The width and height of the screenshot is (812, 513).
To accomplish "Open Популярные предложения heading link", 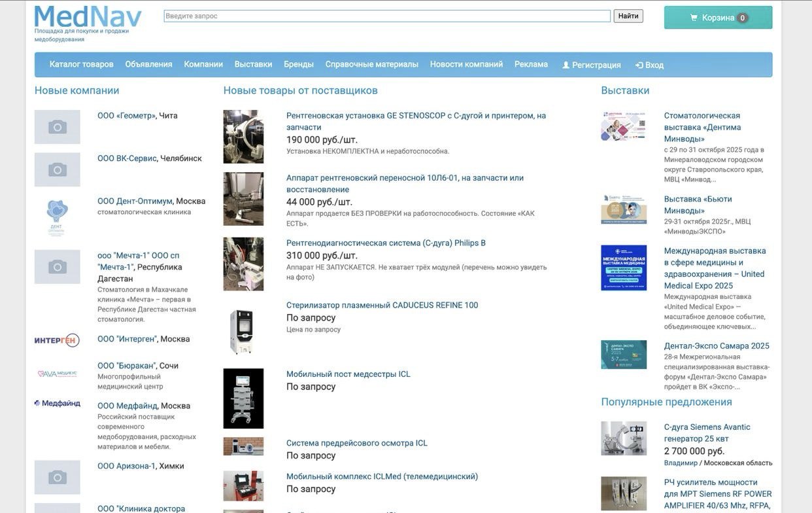I will 667,402.
